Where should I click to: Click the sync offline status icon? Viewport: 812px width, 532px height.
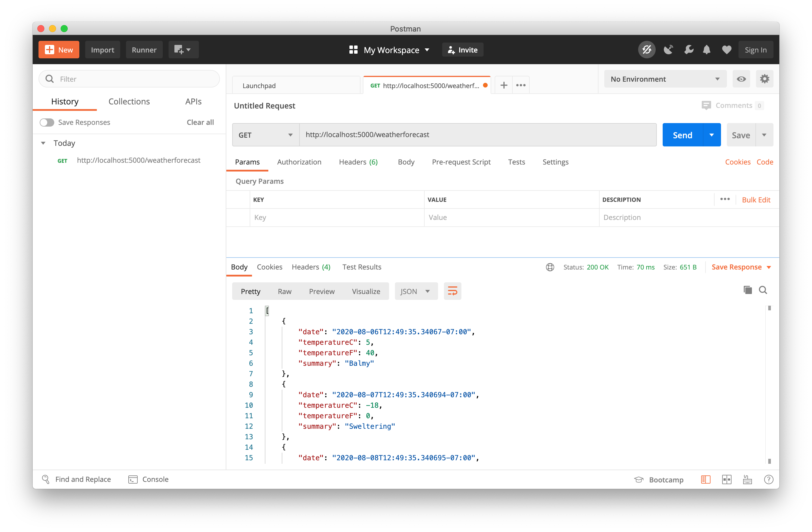click(647, 50)
